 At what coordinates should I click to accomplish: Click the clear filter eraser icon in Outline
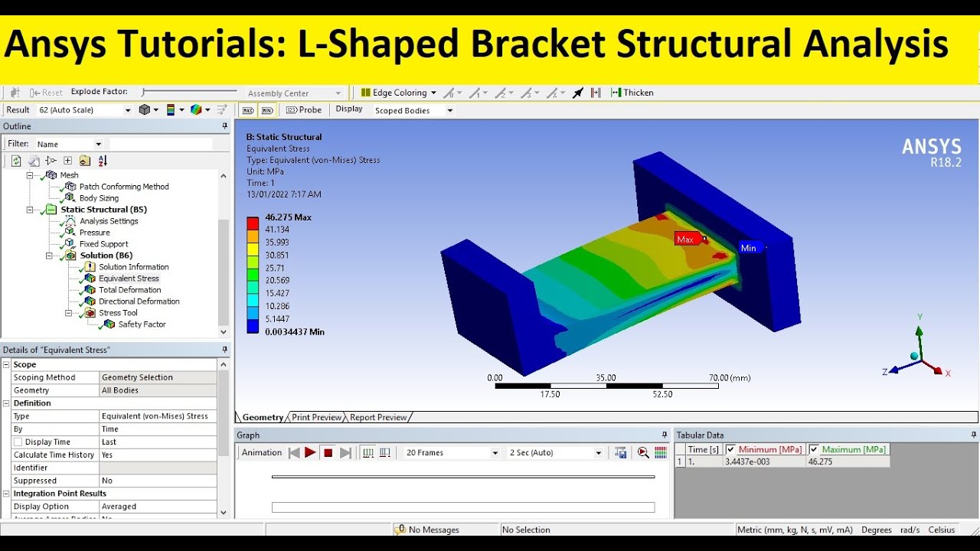click(34, 161)
